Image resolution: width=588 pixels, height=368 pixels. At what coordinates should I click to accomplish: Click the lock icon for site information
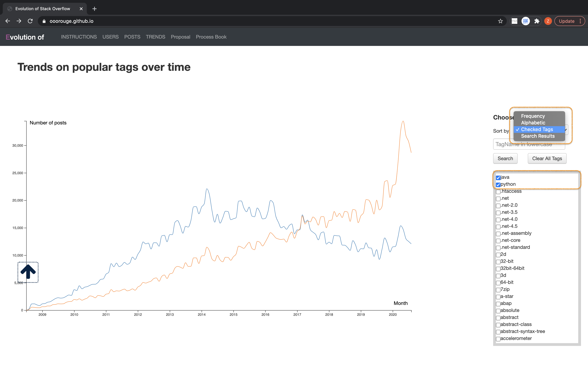(x=44, y=21)
